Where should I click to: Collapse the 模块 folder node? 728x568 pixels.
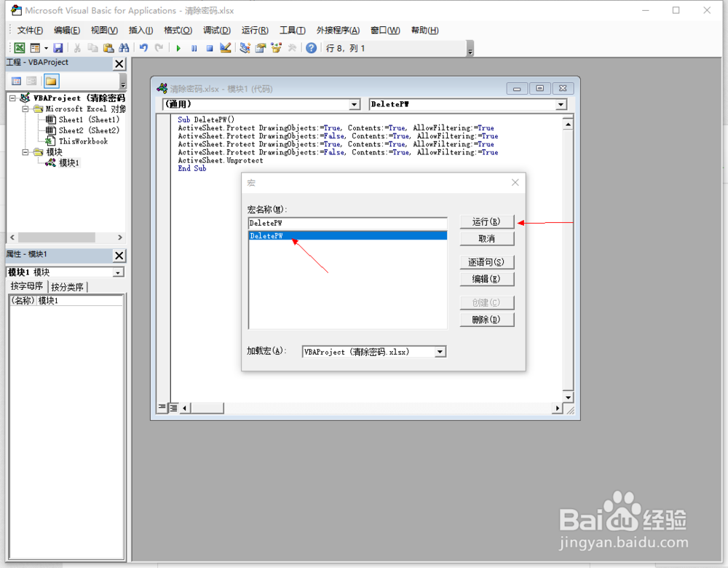pyautogui.click(x=25, y=152)
